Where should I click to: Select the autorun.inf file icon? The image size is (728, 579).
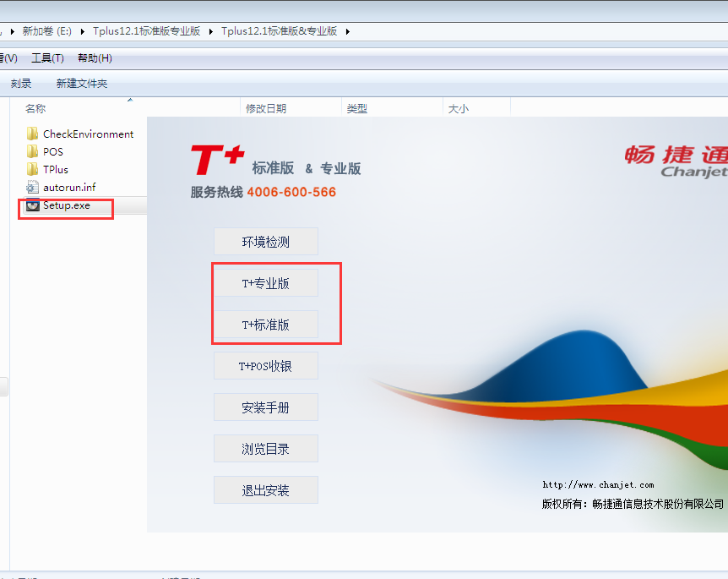click(x=33, y=188)
